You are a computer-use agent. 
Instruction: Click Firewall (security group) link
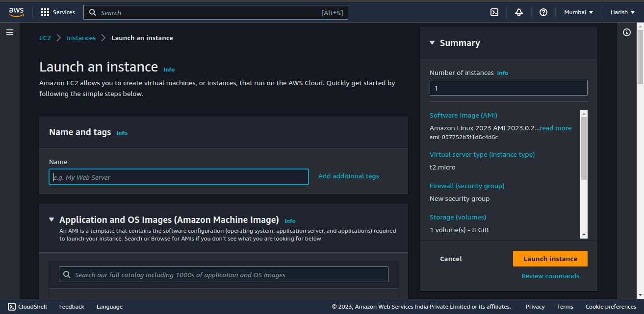point(467,186)
